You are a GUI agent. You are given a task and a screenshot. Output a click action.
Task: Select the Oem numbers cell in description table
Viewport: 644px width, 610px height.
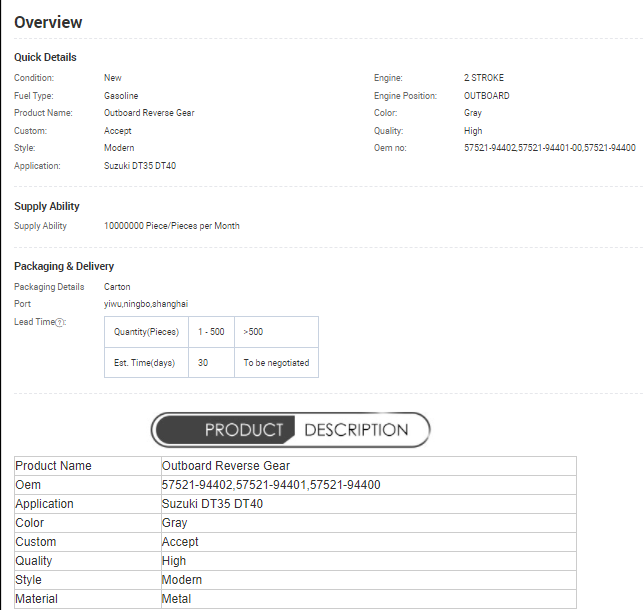[271, 485]
